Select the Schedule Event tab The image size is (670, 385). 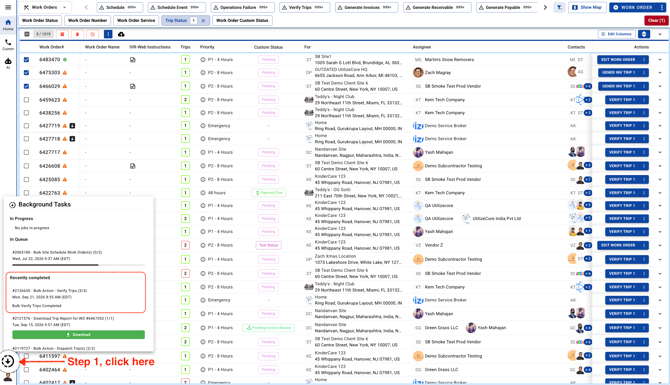[176, 7]
